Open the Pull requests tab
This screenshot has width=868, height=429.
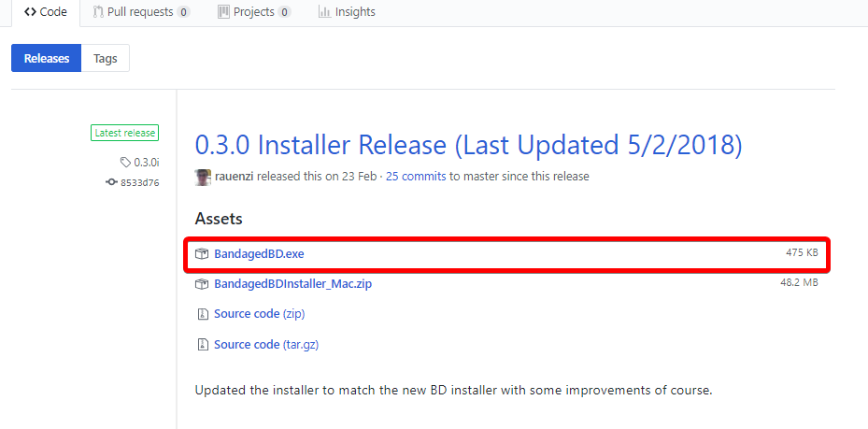(x=141, y=11)
